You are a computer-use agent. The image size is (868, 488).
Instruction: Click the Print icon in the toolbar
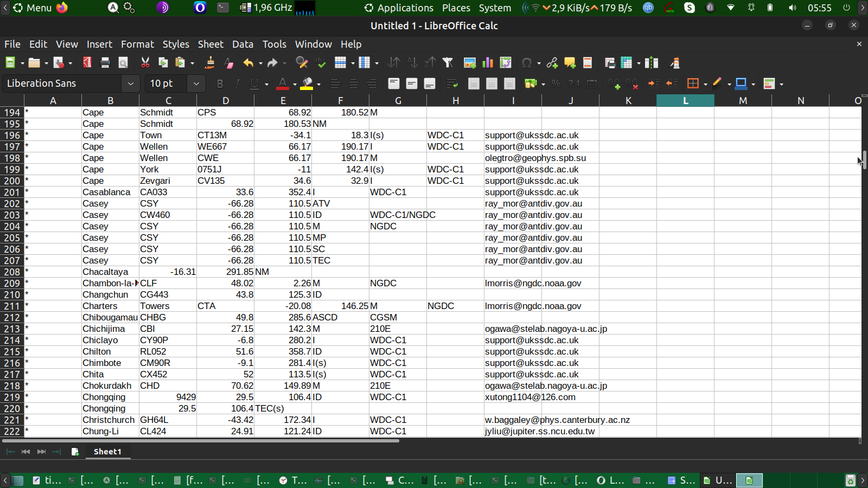[105, 63]
